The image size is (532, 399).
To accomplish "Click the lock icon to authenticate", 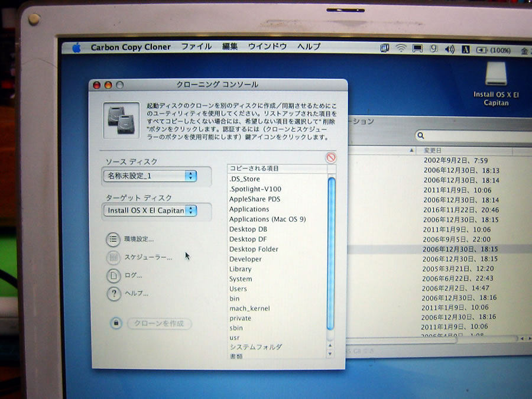I will tap(116, 323).
